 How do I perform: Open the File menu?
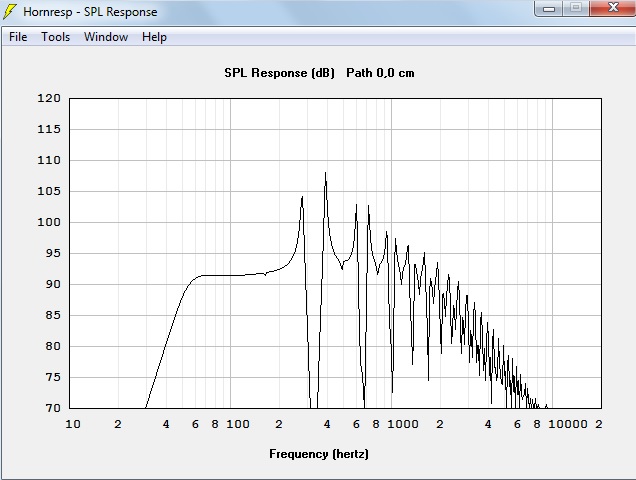click(x=18, y=37)
